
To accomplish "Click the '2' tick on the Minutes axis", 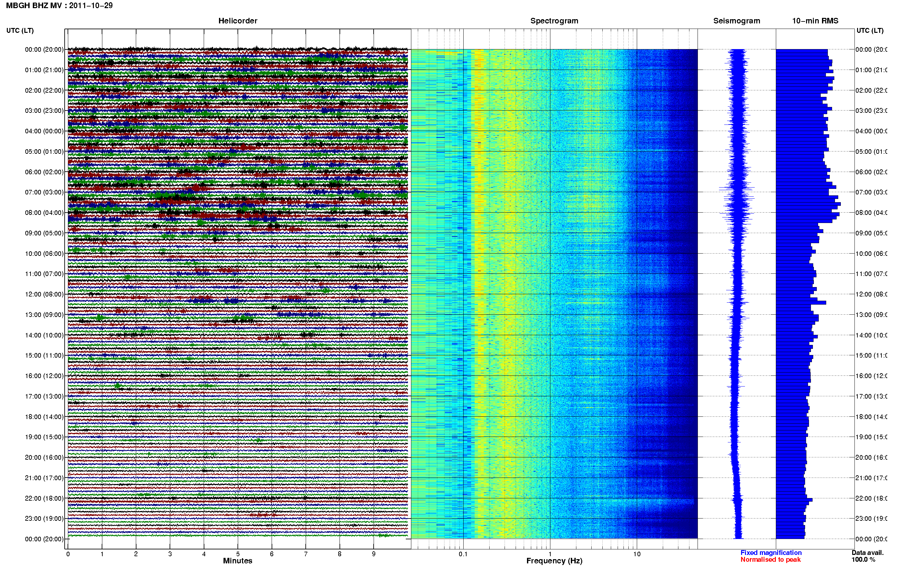I will pos(136,554).
